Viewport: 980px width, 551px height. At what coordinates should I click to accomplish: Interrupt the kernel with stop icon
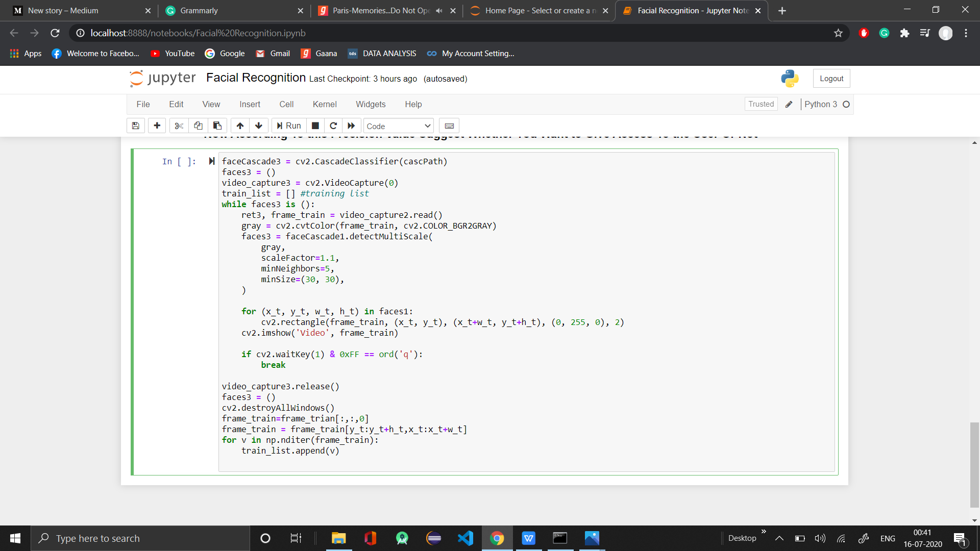tap(315, 126)
